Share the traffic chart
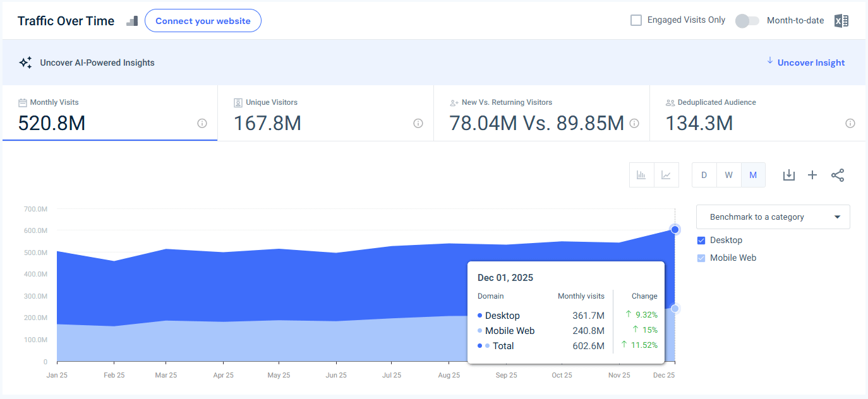 838,175
